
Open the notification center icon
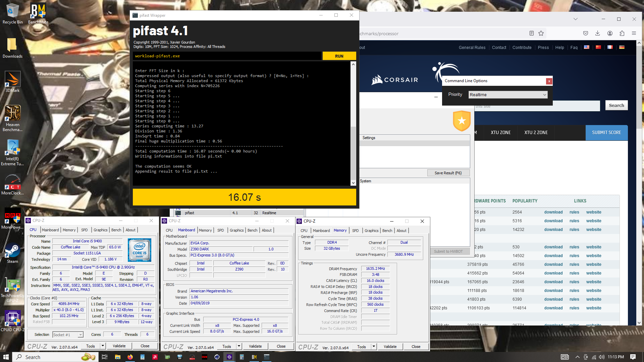tap(633, 357)
